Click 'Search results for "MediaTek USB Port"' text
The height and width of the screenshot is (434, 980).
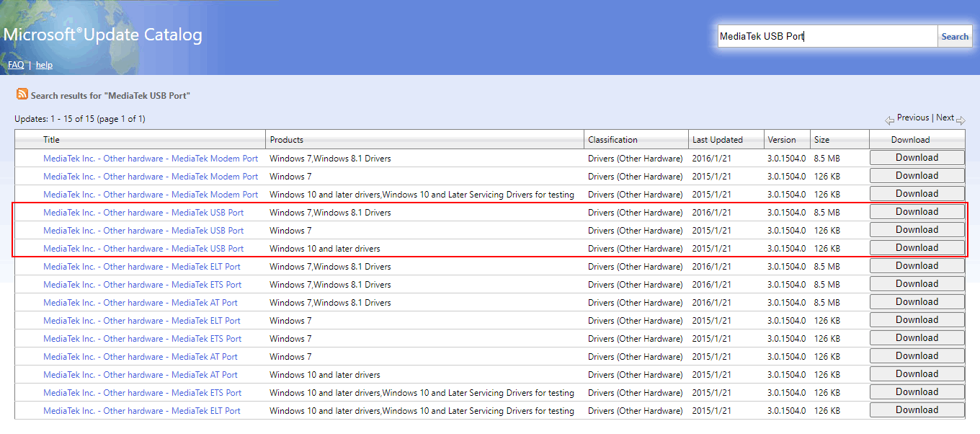[110, 95]
